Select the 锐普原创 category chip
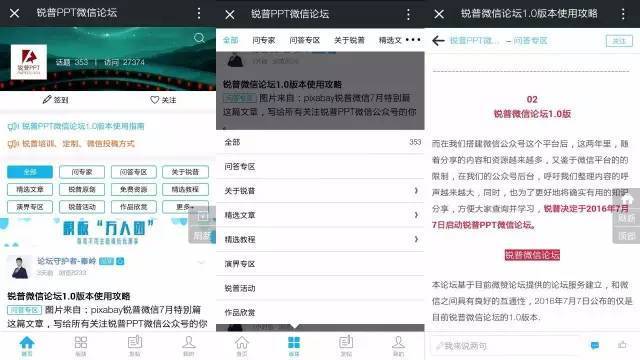The image size is (640, 360). point(82,189)
